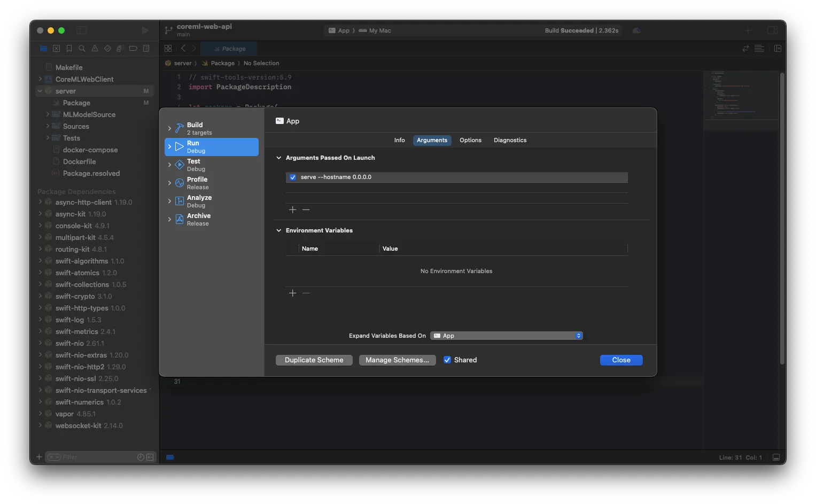The height and width of the screenshot is (504, 816).
Task: Open the Test navigator diamond icon
Action: point(107,48)
